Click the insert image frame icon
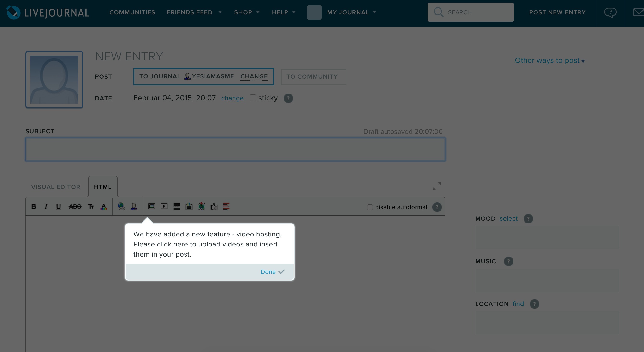The width and height of the screenshot is (644, 352). (x=151, y=206)
